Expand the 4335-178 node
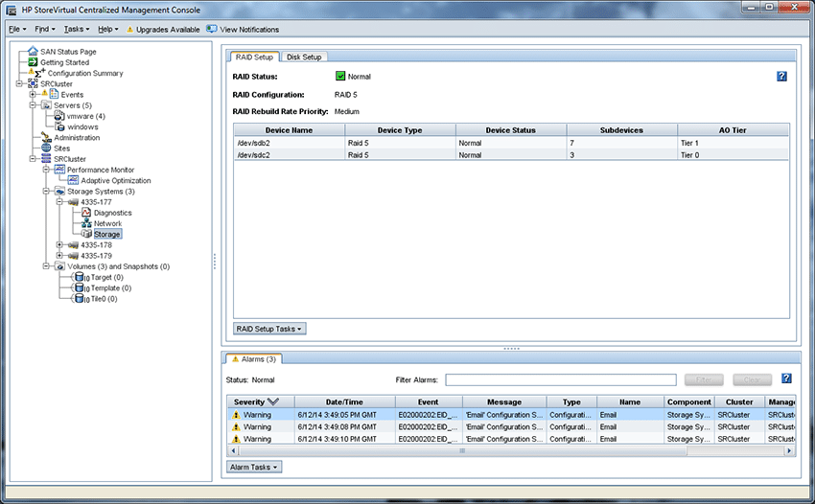The height and width of the screenshot is (504, 815). pos(59,244)
